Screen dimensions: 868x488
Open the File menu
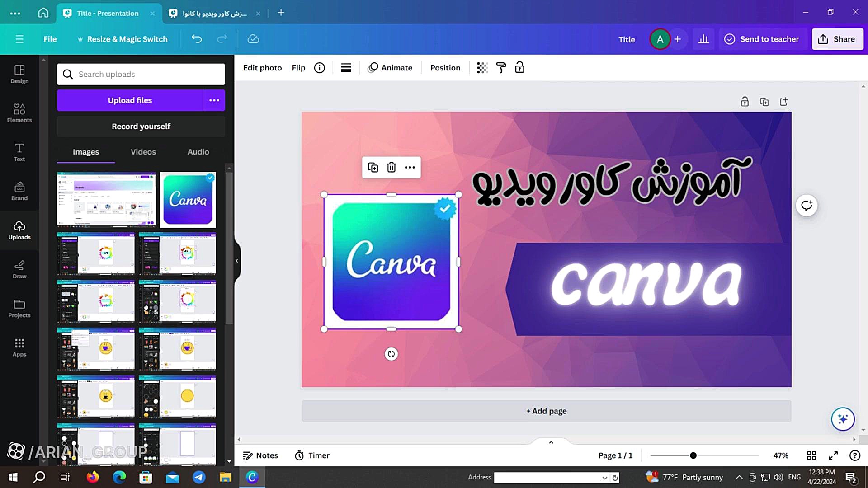coord(50,39)
